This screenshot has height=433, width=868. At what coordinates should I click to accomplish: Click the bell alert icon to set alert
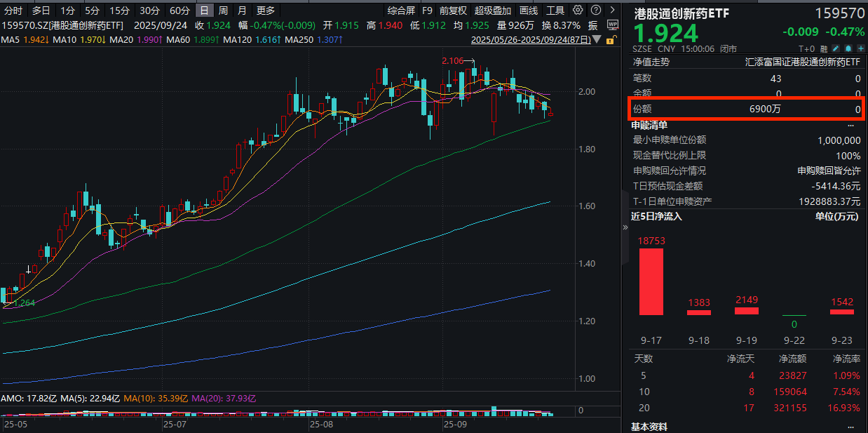click(x=848, y=48)
